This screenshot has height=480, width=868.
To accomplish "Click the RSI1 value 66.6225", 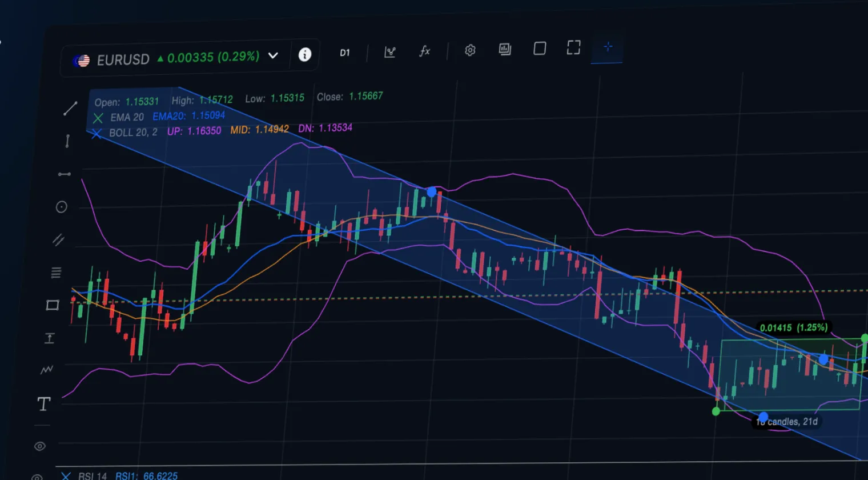I will (x=160, y=475).
